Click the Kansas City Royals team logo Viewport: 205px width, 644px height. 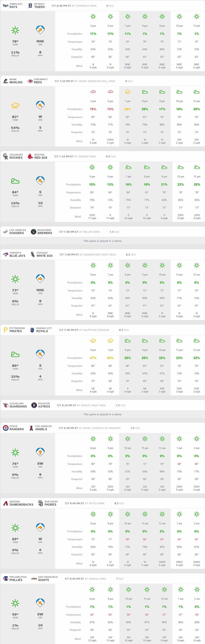[32, 330]
